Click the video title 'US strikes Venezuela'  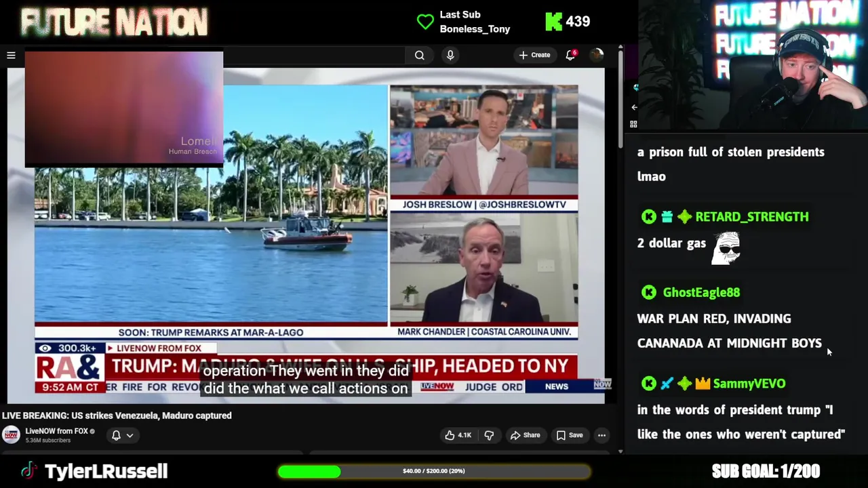point(117,415)
